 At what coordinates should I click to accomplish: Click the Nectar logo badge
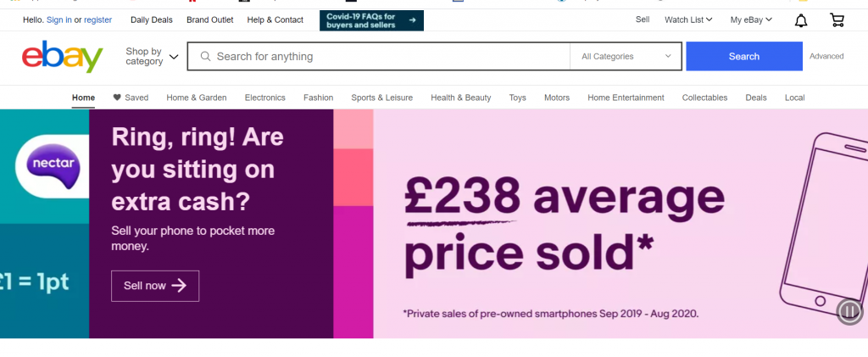pyautogui.click(x=53, y=166)
